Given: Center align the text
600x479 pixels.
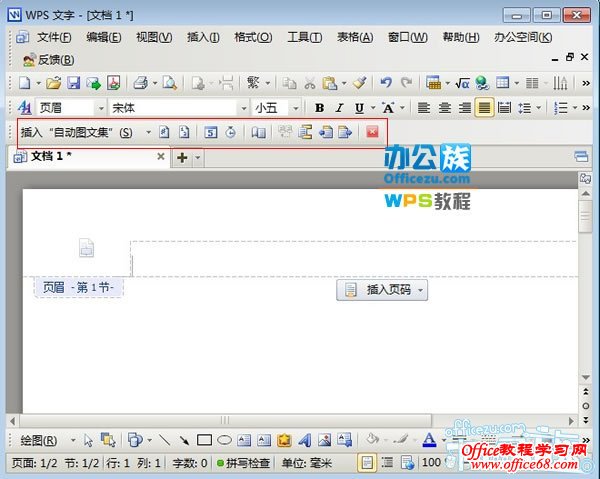Looking at the screenshot, I should [444, 108].
